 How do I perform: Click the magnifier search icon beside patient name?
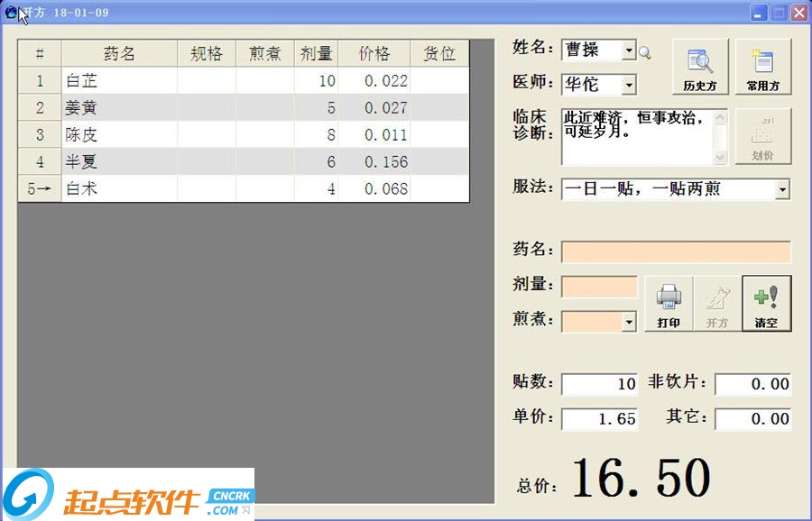[644, 51]
